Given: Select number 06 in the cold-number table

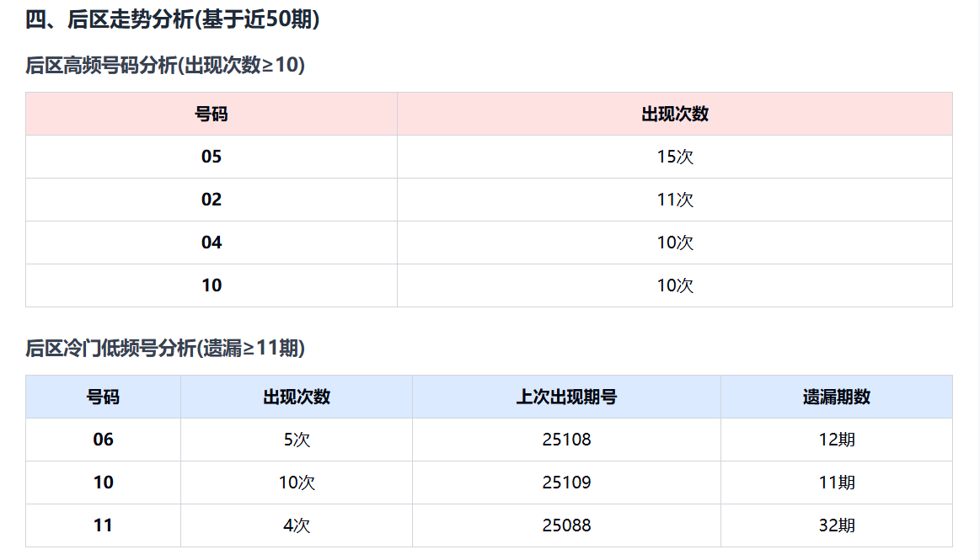Looking at the screenshot, I should pyautogui.click(x=103, y=440).
